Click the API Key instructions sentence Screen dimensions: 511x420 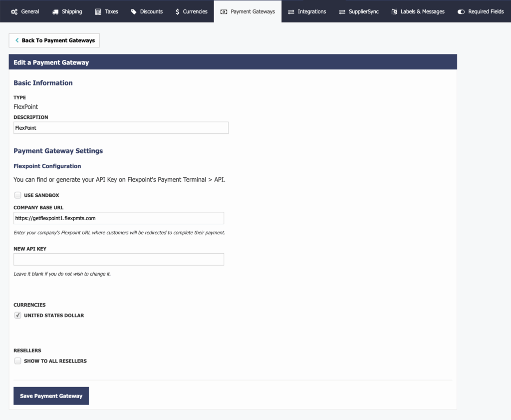[x=119, y=180]
